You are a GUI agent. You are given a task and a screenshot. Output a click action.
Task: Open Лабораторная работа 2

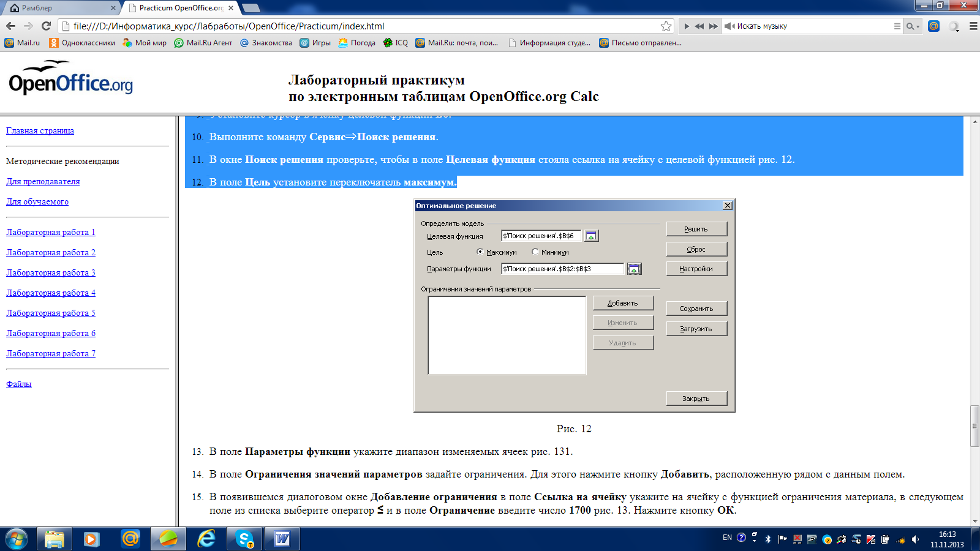(x=51, y=252)
